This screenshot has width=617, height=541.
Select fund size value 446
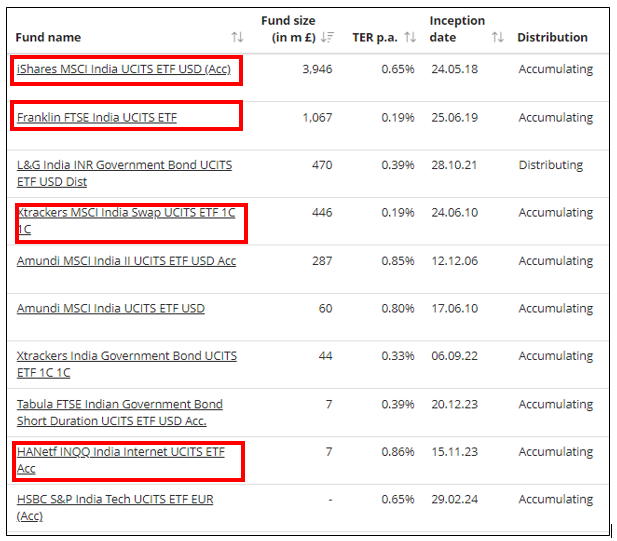[x=322, y=213]
